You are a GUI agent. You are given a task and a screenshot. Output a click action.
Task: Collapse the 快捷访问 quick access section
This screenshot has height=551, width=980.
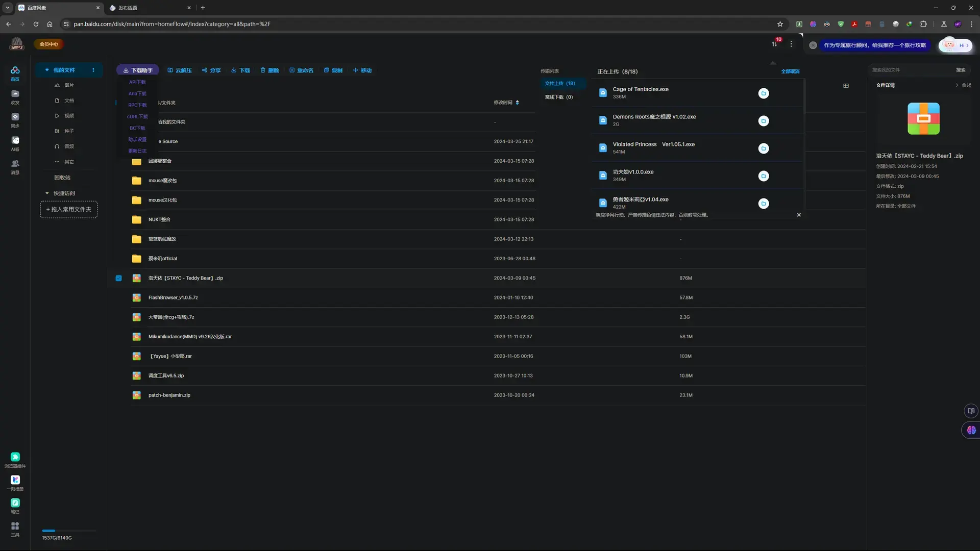coord(47,193)
